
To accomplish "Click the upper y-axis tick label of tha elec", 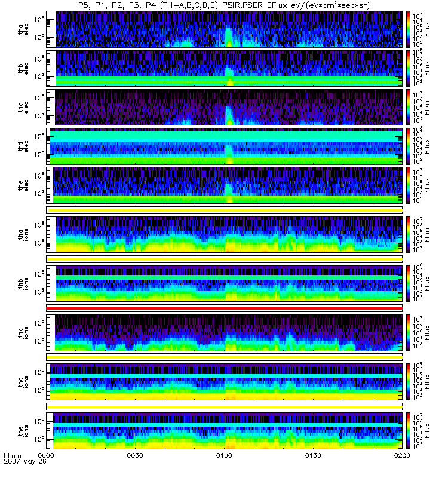I will click(39, 20).
